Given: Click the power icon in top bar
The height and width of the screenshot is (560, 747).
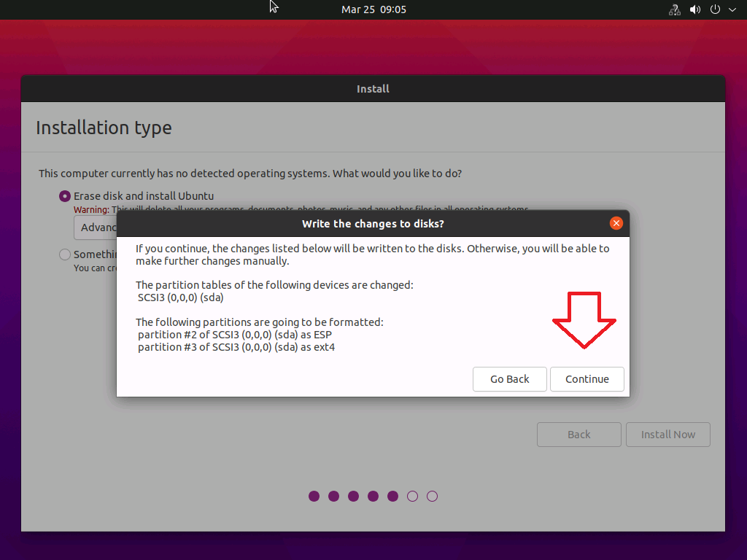Looking at the screenshot, I should (x=715, y=9).
